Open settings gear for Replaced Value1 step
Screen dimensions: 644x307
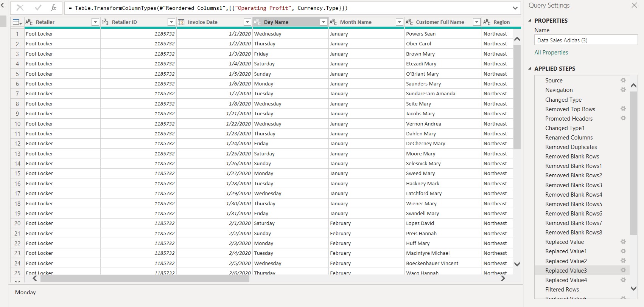[623, 251]
